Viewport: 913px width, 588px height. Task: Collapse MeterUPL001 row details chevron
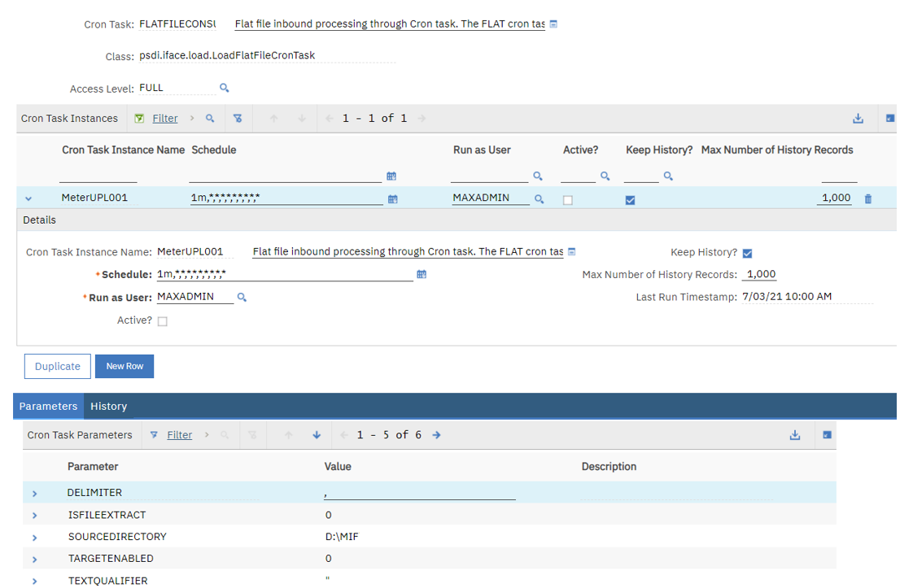pos(28,198)
